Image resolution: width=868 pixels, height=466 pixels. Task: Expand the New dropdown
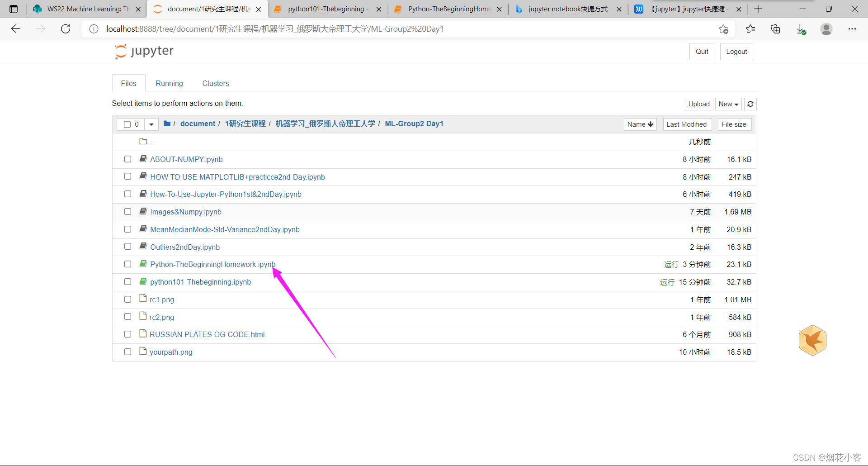(x=728, y=104)
